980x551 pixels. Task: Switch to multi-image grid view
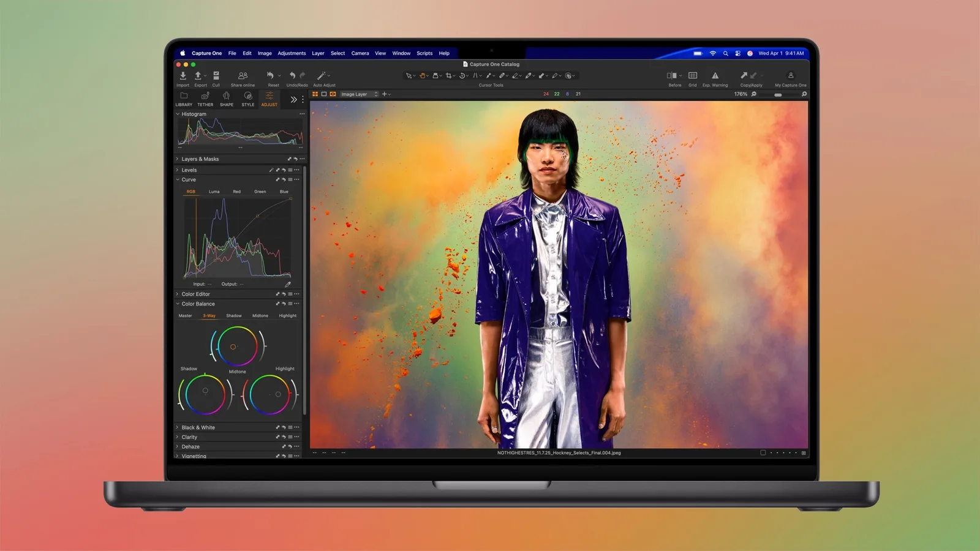[315, 94]
